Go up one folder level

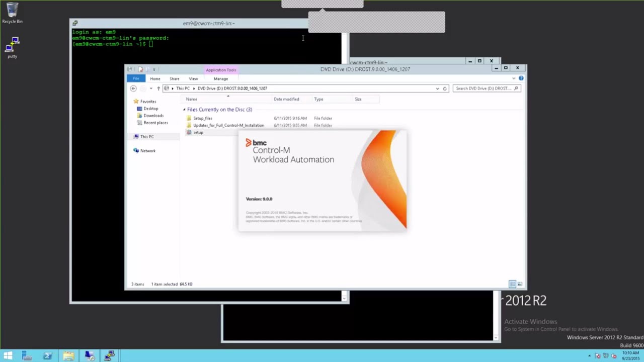[158, 88]
